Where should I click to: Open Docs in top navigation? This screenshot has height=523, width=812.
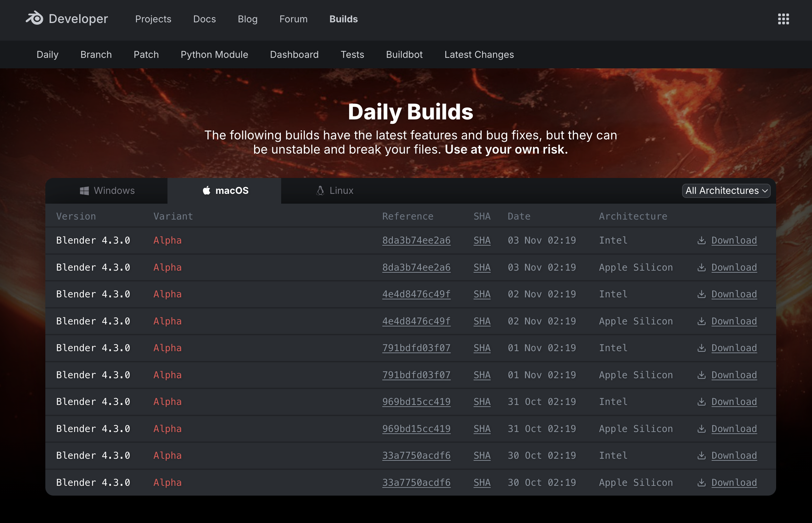[204, 19]
